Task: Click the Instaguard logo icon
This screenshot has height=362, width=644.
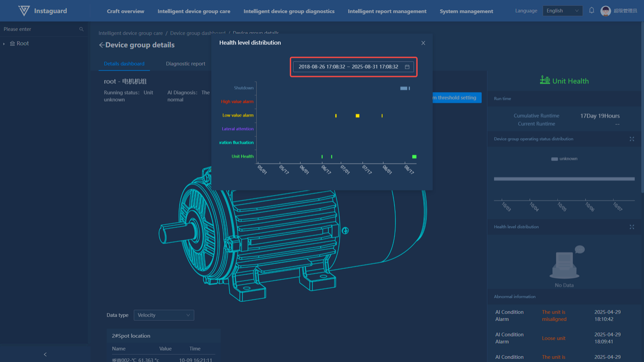Action: (24, 11)
